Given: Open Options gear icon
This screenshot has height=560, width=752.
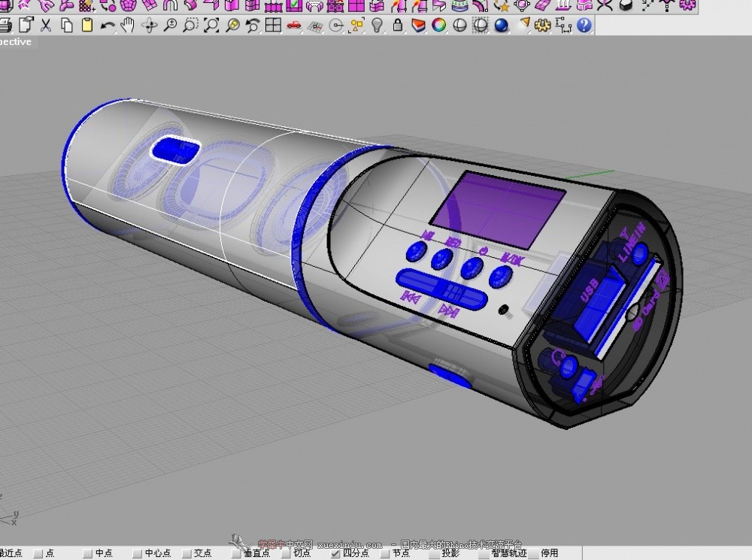Looking at the screenshot, I should pos(542,25).
